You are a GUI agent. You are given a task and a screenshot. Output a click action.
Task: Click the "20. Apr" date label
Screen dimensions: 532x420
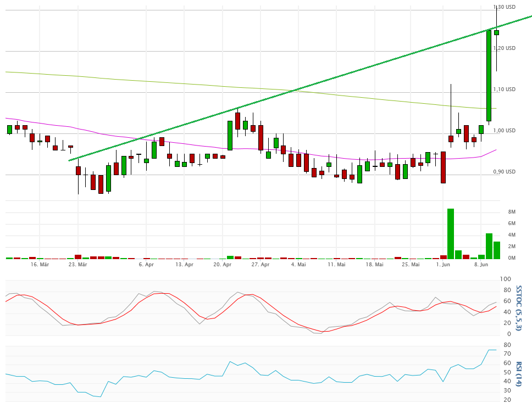click(222, 265)
